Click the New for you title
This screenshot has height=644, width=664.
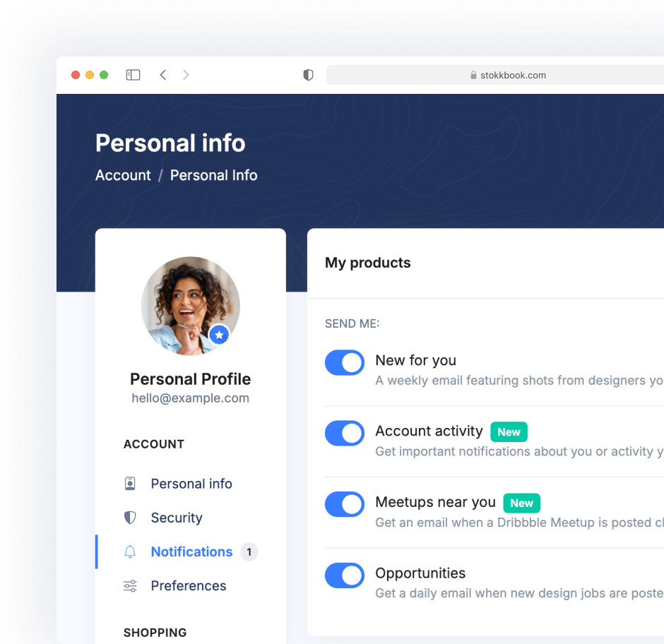pyautogui.click(x=416, y=360)
